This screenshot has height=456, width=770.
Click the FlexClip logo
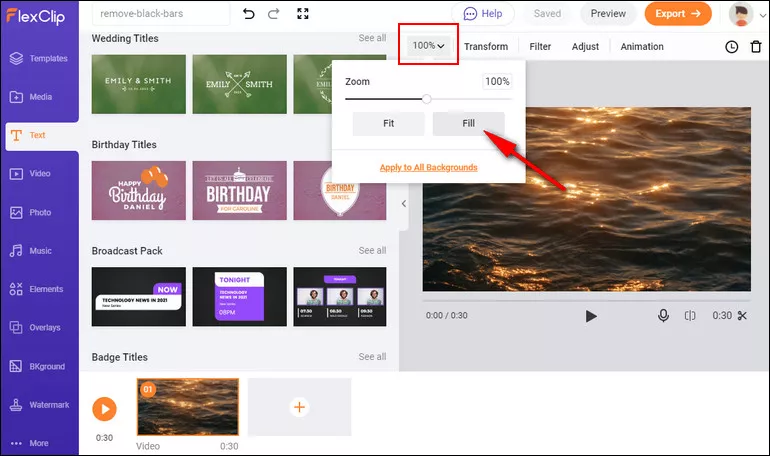click(x=35, y=16)
